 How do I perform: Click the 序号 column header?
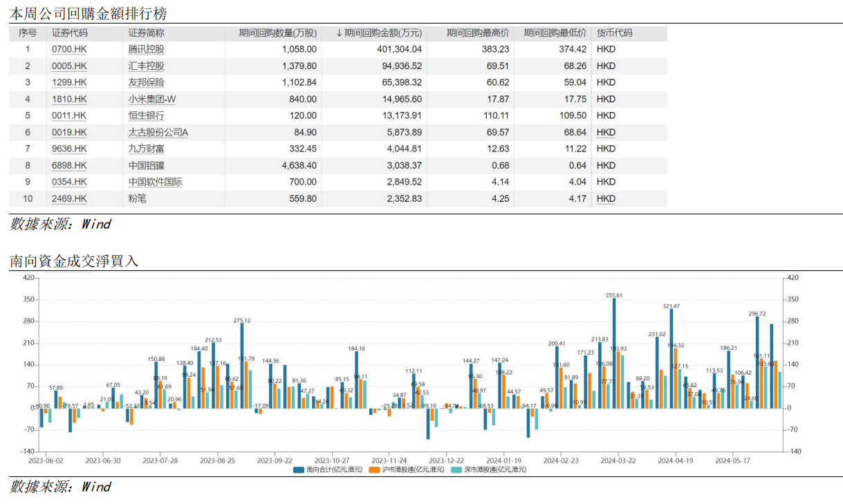[x=28, y=32]
